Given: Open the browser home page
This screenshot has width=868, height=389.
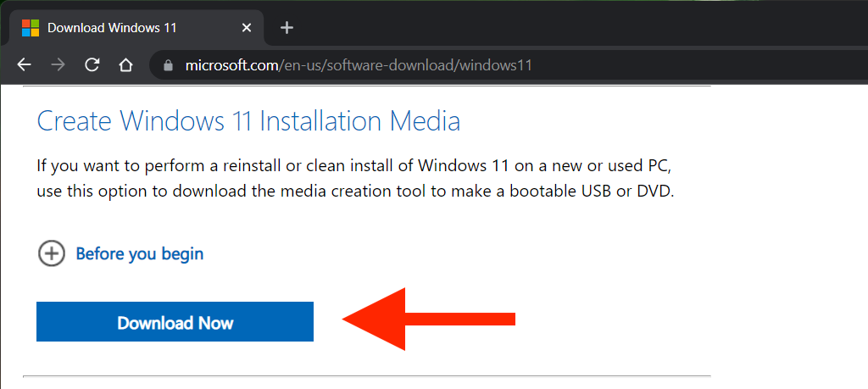Looking at the screenshot, I should tap(125, 65).
